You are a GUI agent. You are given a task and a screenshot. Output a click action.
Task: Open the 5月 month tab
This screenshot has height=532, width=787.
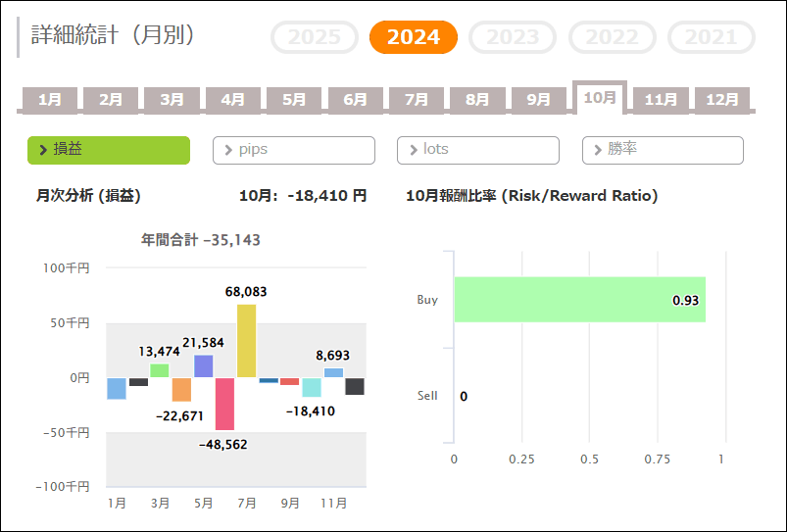tap(294, 99)
